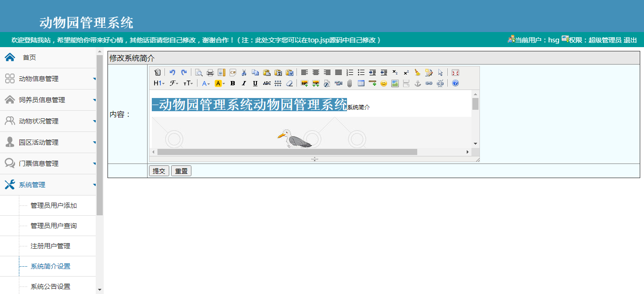
Task: Click the print icon in editor toolbar
Action: [x=210, y=73]
